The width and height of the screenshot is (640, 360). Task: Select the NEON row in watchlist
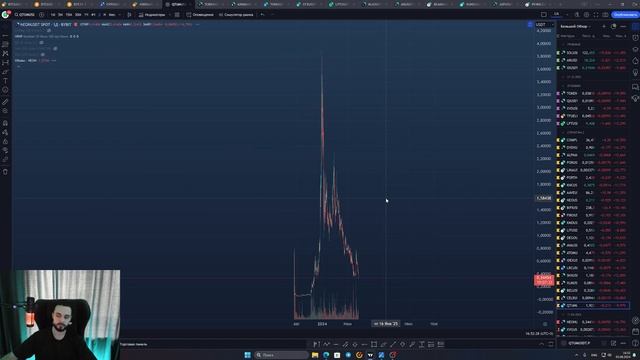pos(593,322)
